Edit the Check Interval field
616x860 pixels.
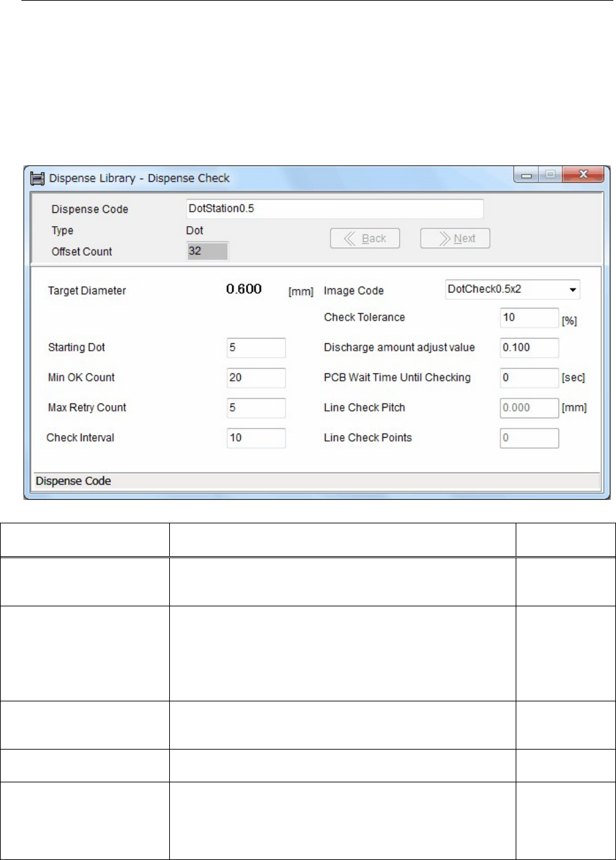pos(256,438)
